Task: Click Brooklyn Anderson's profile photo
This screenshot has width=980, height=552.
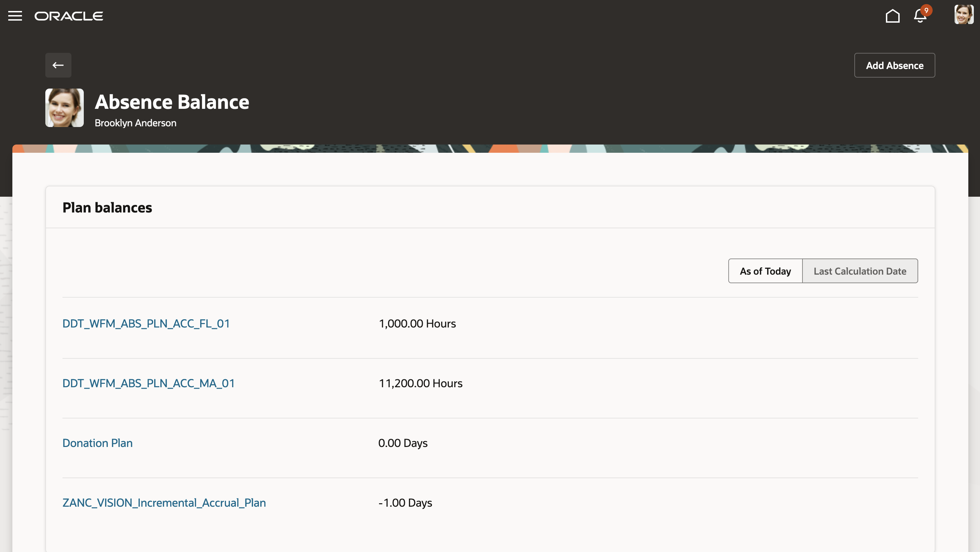Action: (x=64, y=108)
